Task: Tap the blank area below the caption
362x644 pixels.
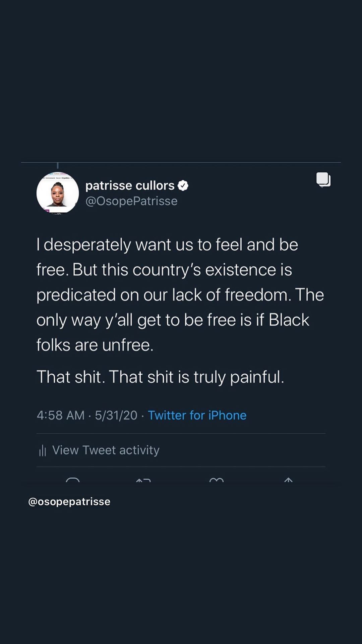Action: point(181,577)
